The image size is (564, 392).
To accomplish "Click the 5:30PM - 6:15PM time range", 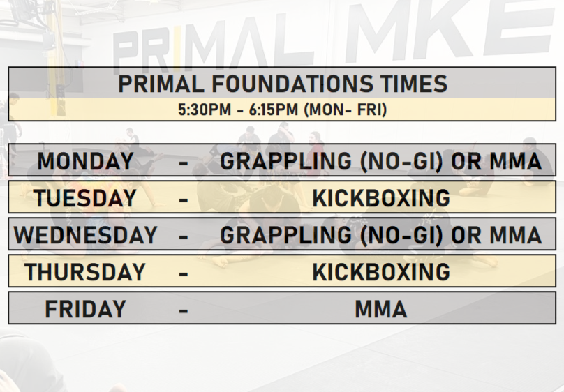I will coord(236,111).
